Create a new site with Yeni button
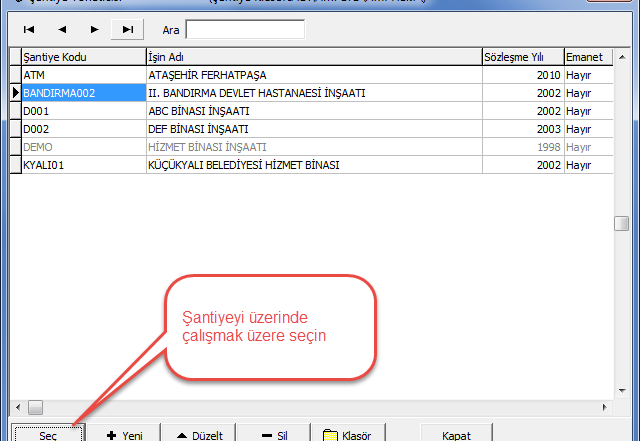Viewport: 640px width, 441px height. [x=125, y=435]
